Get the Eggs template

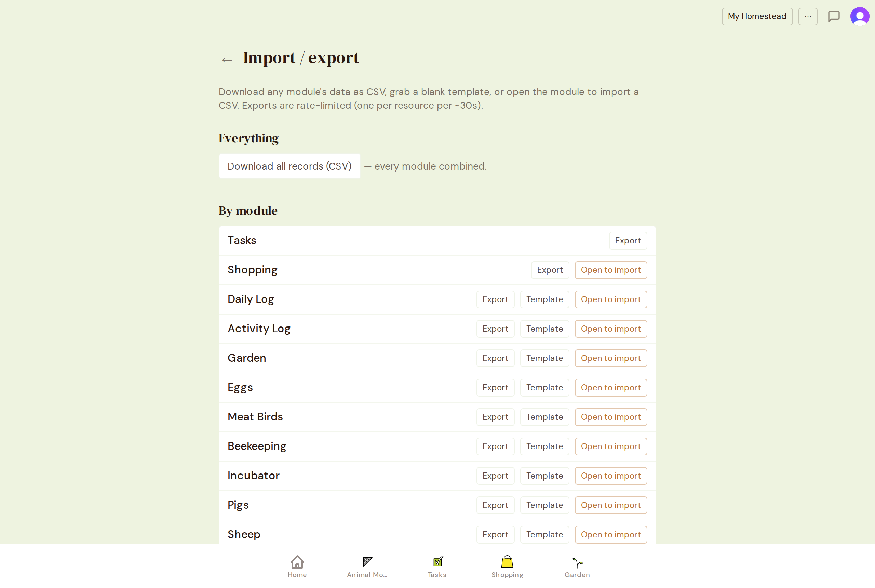tap(544, 388)
